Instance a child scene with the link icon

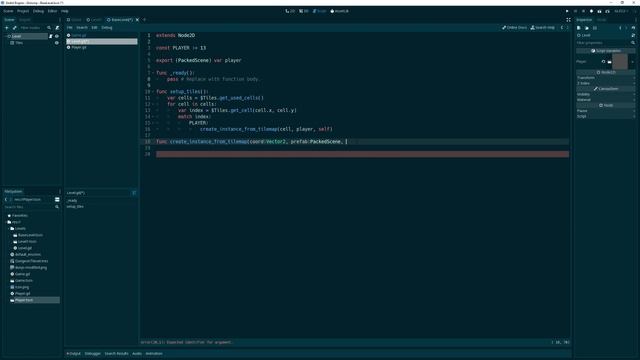[15, 28]
